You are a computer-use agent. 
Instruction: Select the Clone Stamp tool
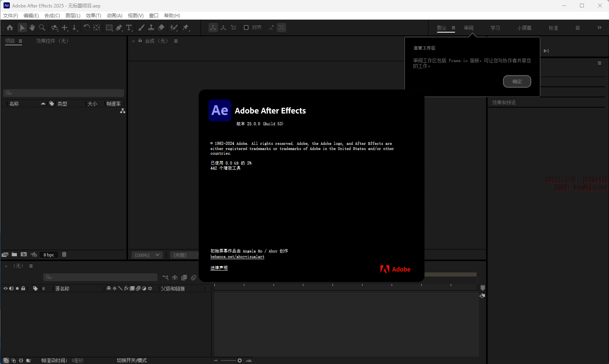pos(151,28)
